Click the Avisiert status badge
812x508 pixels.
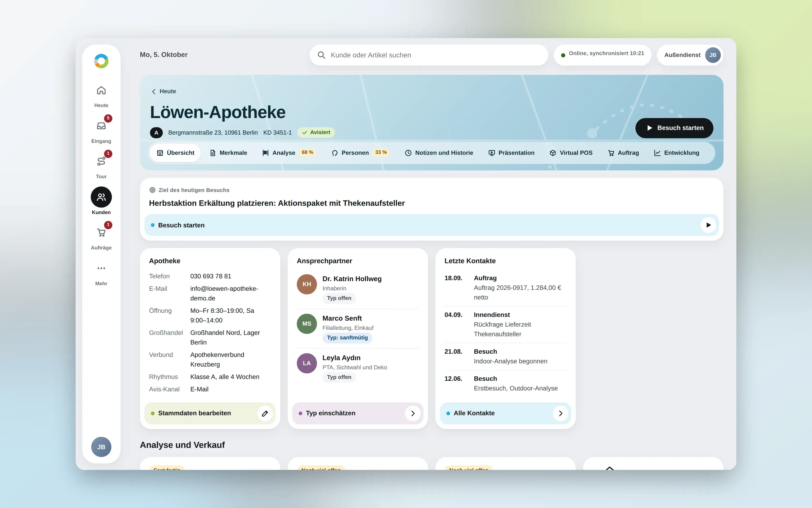click(x=316, y=132)
